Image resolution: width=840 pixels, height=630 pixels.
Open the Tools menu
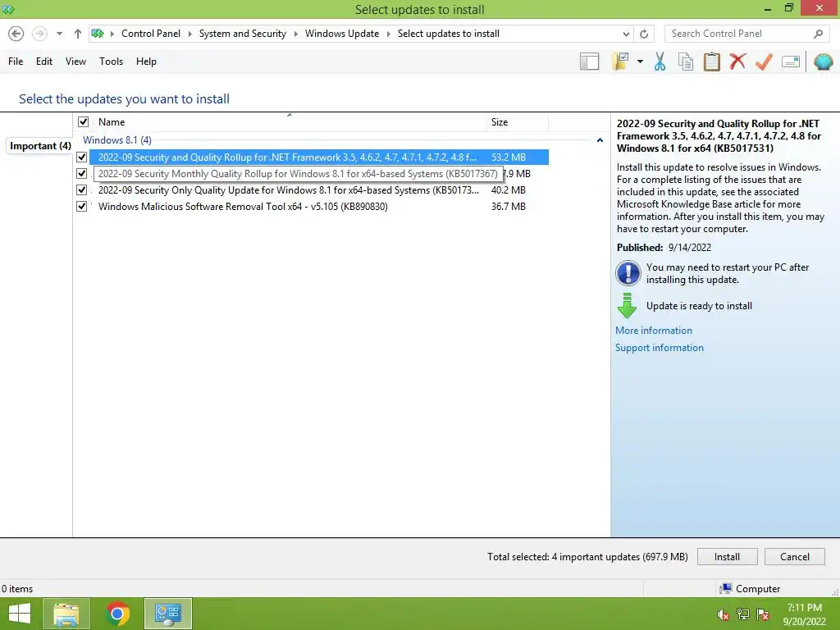click(111, 62)
